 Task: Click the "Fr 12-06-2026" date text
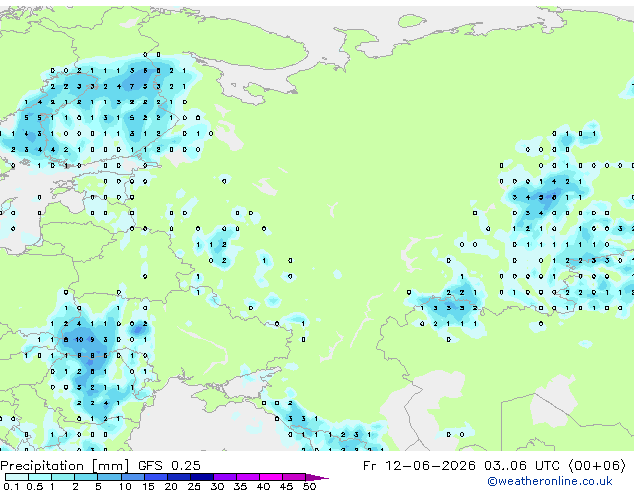click(419, 466)
